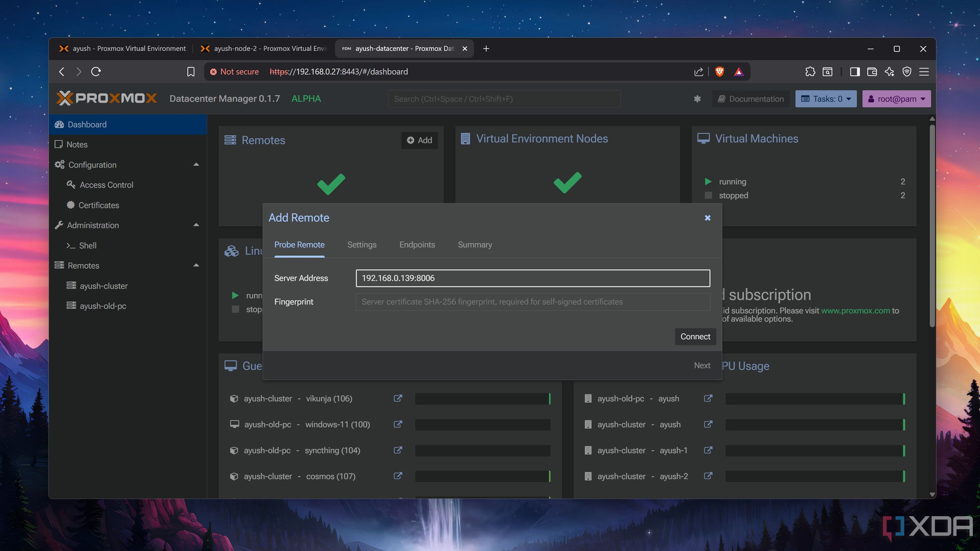Open Certificates in sidebar
The height and width of the screenshot is (551, 980).
[128, 205]
